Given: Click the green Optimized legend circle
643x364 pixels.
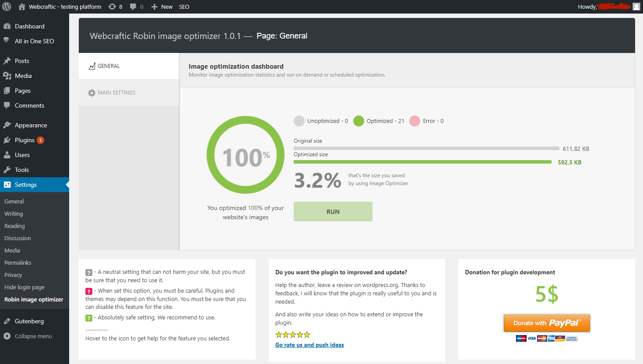Looking at the screenshot, I should [x=358, y=121].
